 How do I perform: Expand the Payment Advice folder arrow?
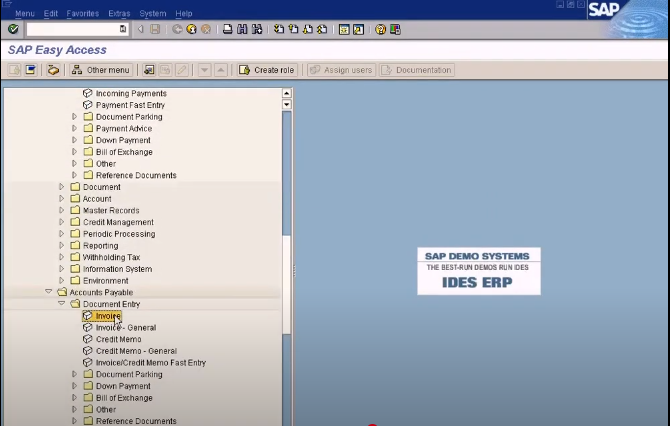pos(74,128)
